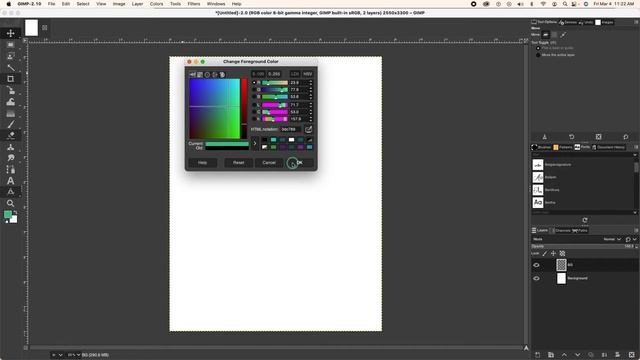Increase the R value with the stepper
Viewport: 640px width, 360px height.
(311, 81)
